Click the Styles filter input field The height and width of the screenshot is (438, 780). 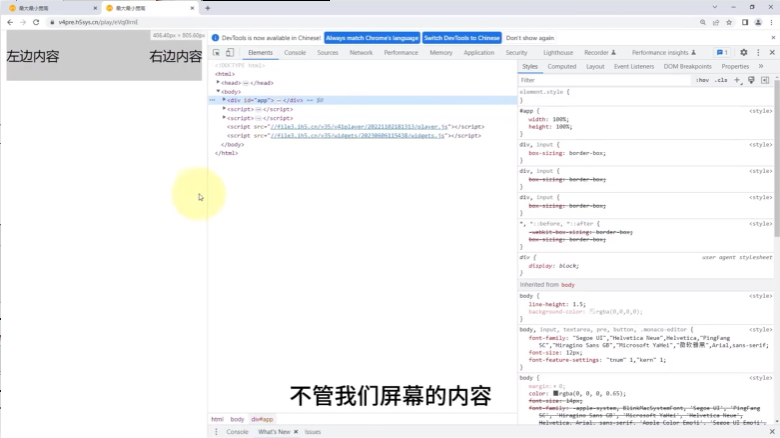tap(604, 80)
